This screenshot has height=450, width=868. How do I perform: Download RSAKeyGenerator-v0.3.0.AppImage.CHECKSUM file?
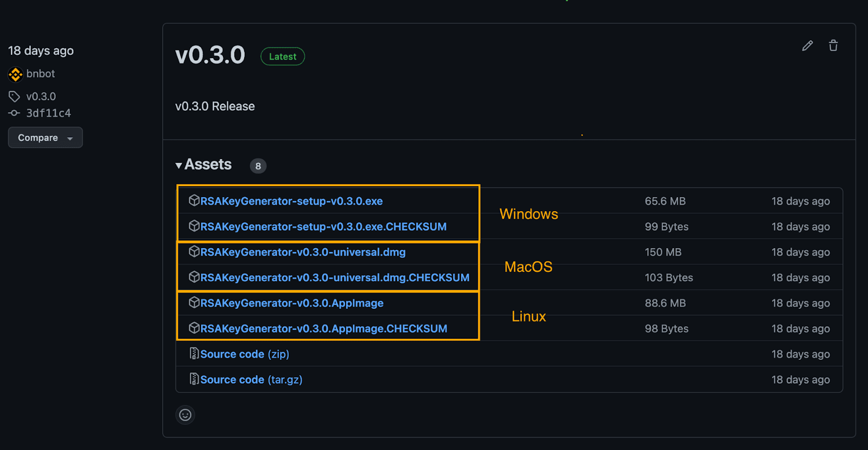[324, 328]
